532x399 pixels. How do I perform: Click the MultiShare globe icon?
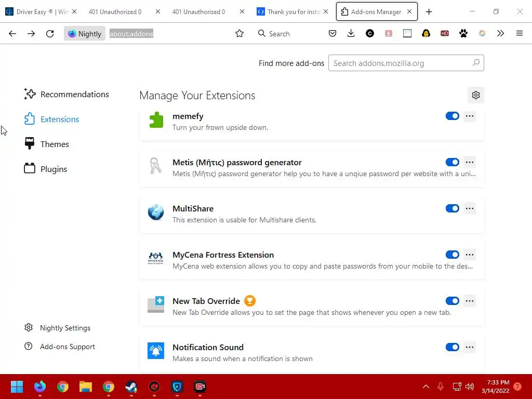[x=156, y=212]
